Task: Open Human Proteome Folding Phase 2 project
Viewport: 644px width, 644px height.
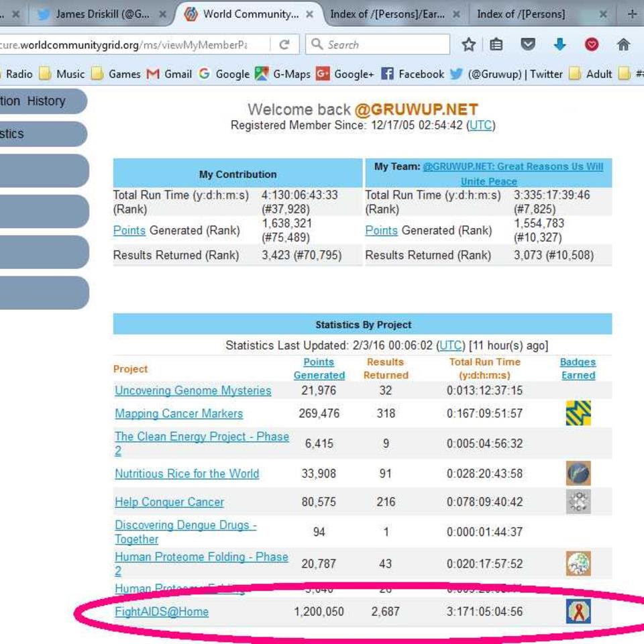Action: pyautogui.click(x=201, y=563)
